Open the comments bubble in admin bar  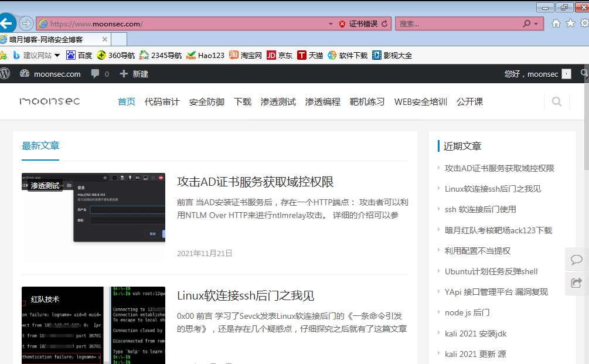click(100, 74)
